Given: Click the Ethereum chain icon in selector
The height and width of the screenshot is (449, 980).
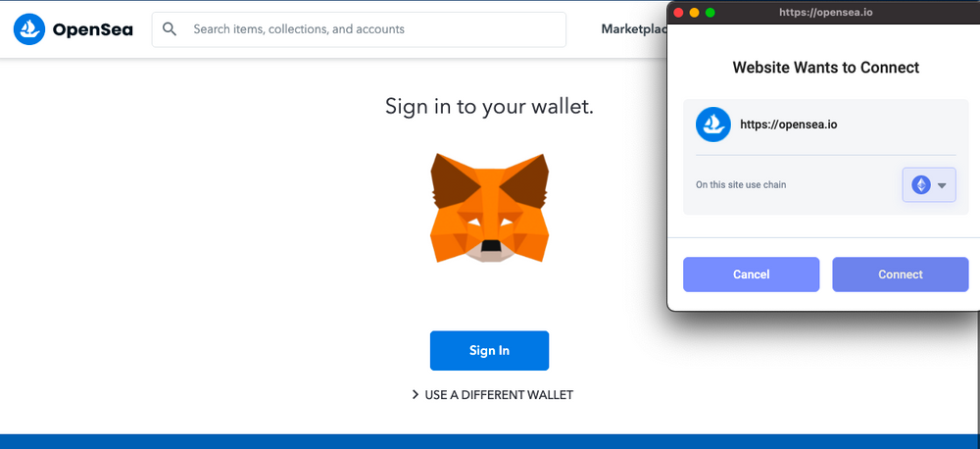Looking at the screenshot, I should click(x=920, y=185).
